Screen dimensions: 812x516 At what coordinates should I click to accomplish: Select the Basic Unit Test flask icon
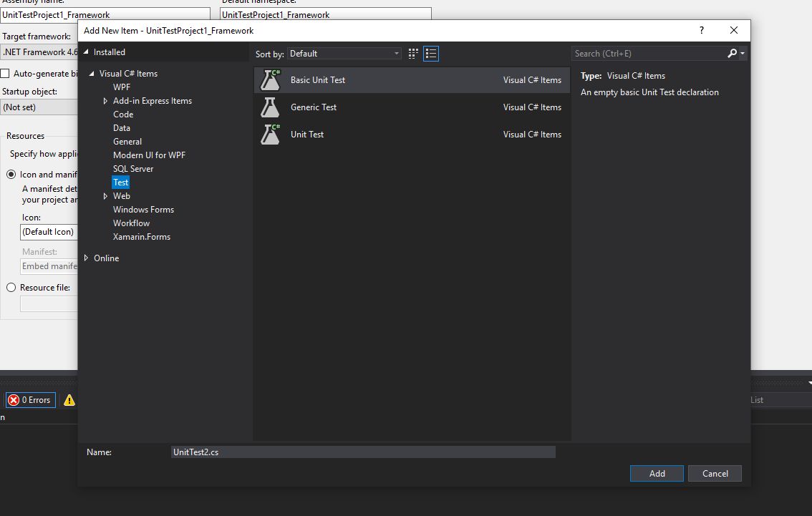click(x=271, y=80)
